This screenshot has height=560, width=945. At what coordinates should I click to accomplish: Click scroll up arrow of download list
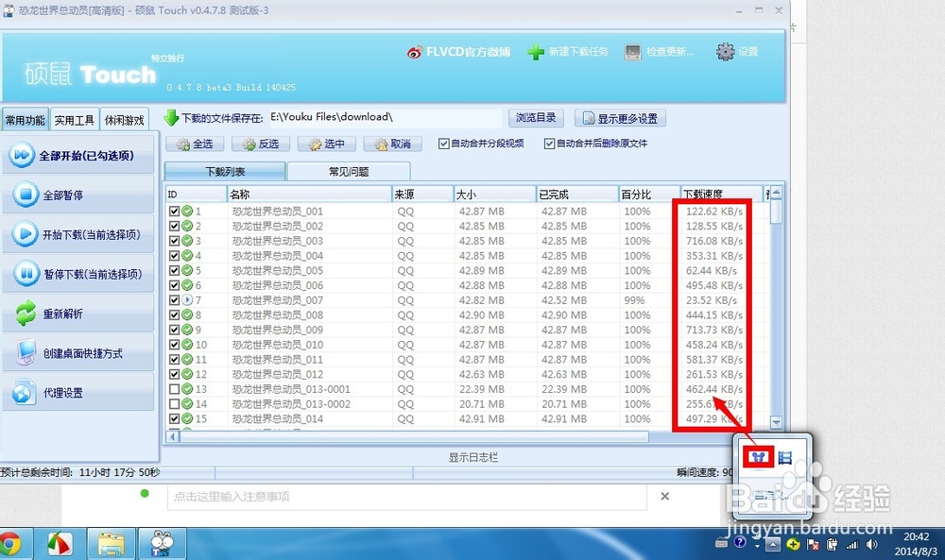click(776, 194)
